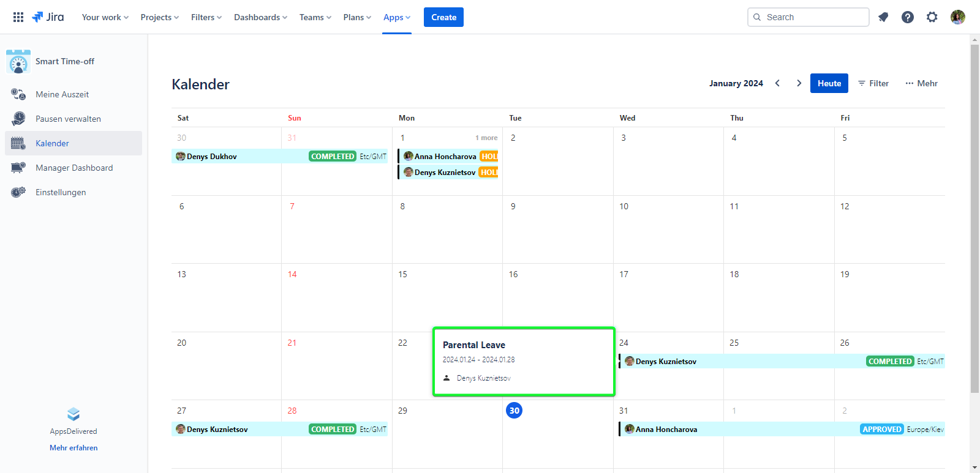Screen dimensions: 980x473
Task: Click the Jira logo
Action: tap(48, 17)
